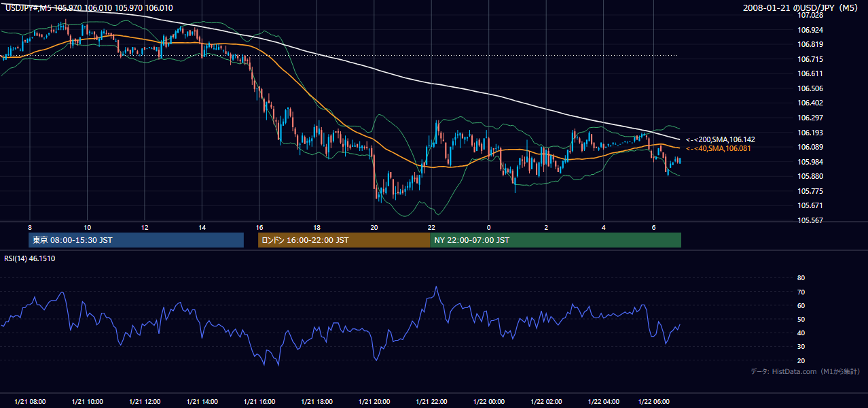Click hour label 4 under price chart
The width and height of the screenshot is (868, 408).
click(604, 227)
